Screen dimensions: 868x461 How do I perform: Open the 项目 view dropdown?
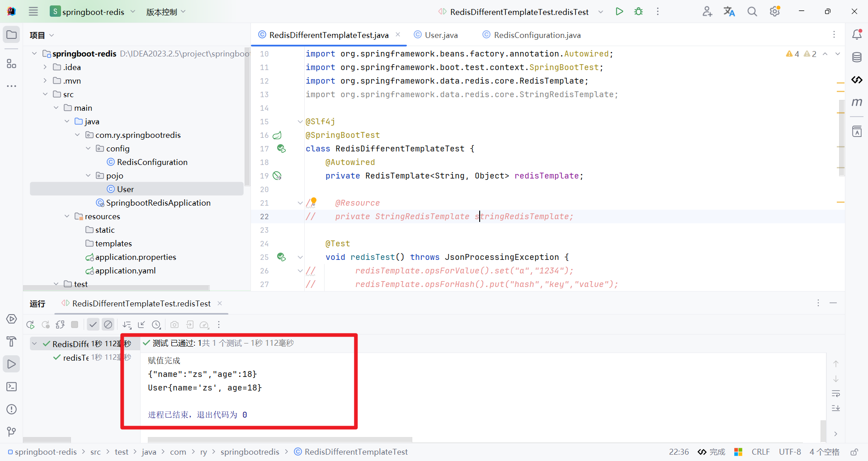tap(42, 35)
